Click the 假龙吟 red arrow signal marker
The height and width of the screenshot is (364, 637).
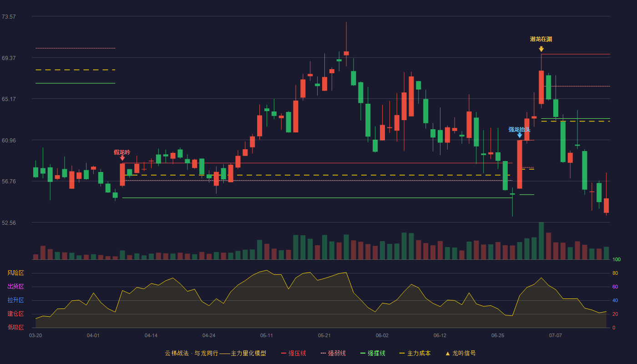pyautogui.click(x=122, y=158)
